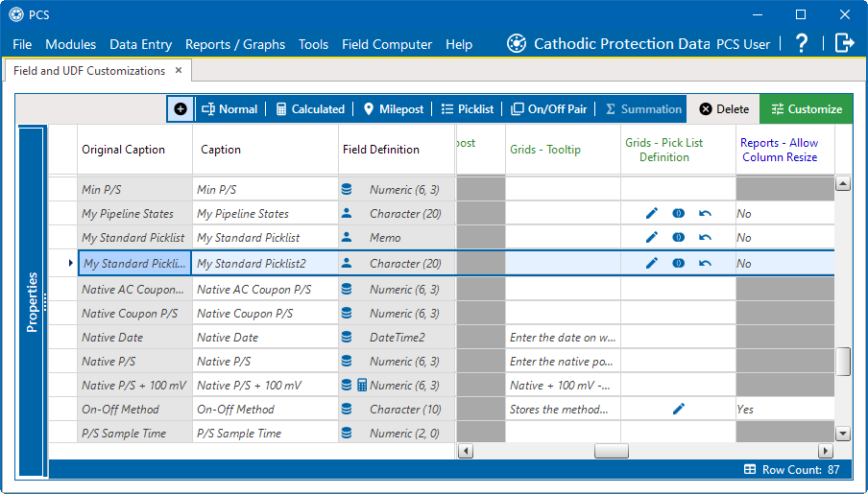
Task: Click row indicator arrow for My Standard Picklist2
Action: (x=70, y=264)
